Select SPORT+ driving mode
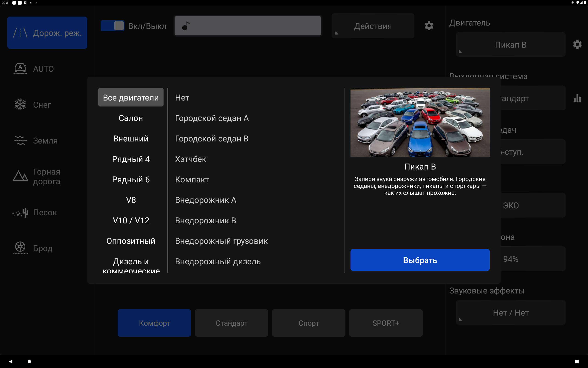588x368 pixels. [x=386, y=323]
